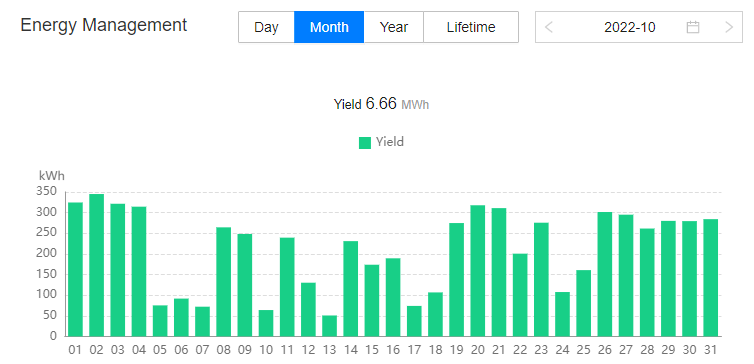Click the x-axis label 31
The height and width of the screenshot is (364, 754).
pyautogui.click(x=710, y=350)
